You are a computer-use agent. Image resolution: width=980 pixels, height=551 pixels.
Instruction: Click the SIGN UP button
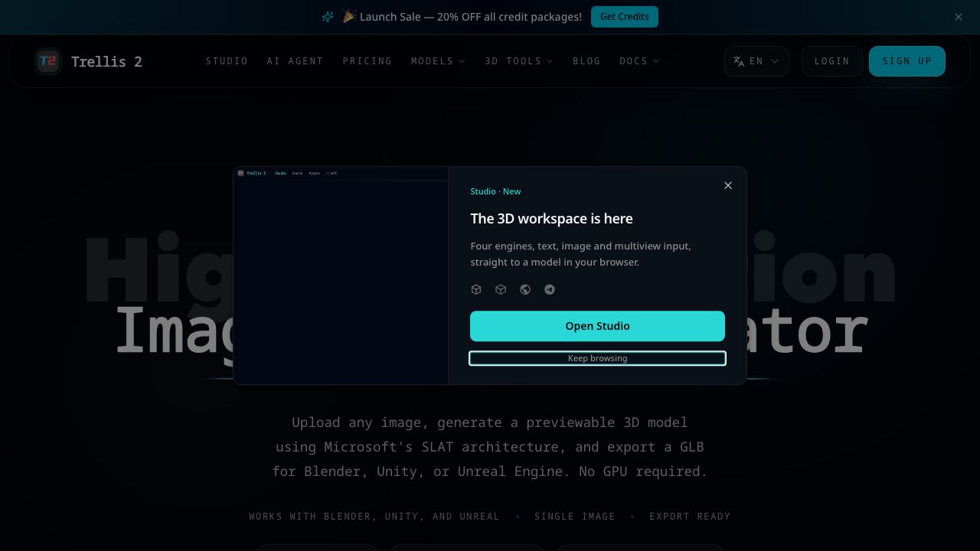(907, 61)
